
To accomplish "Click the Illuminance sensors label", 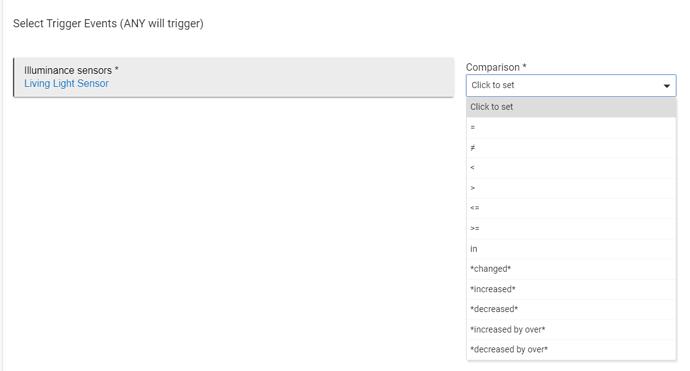I will click(71, 70).
